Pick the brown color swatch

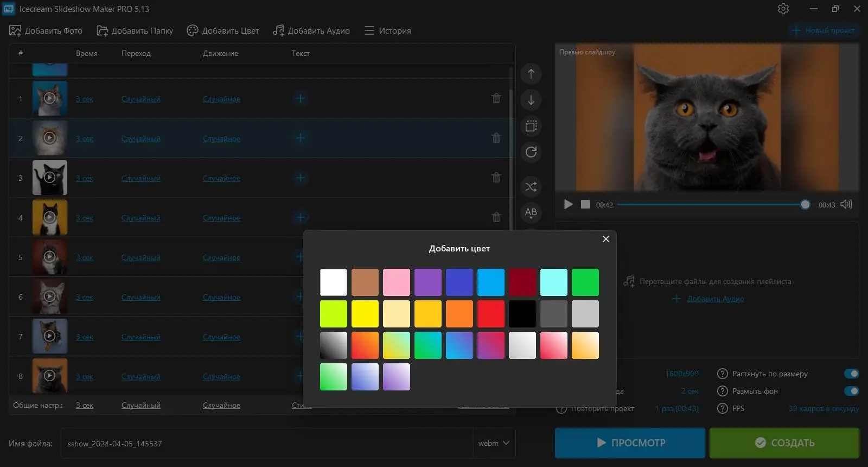coord(365,282)
